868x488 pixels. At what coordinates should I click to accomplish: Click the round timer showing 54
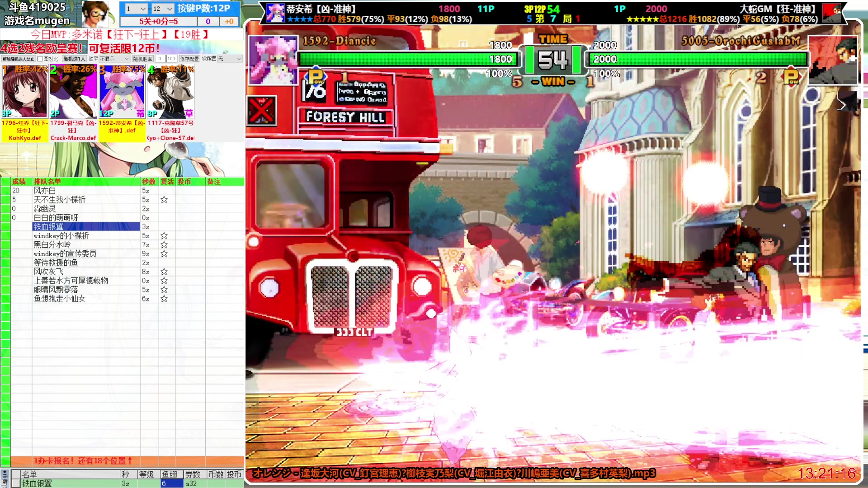point(552,60)
